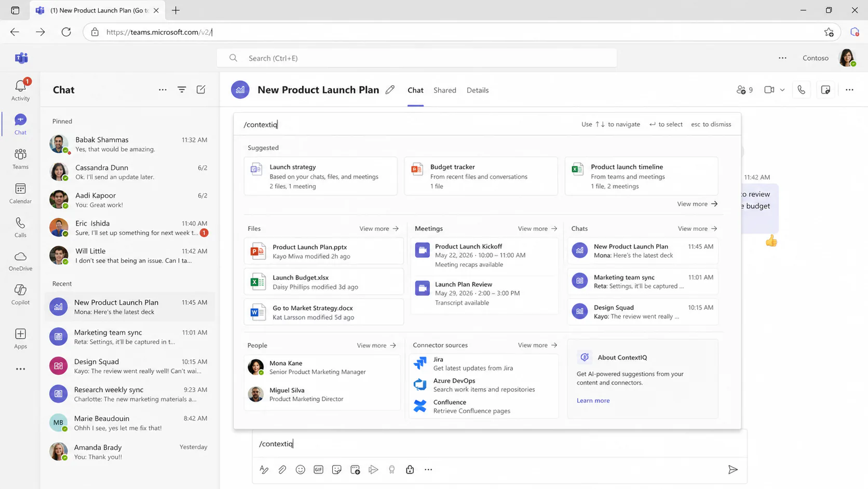The image size is (868, 489).
Task: Open the Calendar in sidebar
Action: click(x=20, y=193)
